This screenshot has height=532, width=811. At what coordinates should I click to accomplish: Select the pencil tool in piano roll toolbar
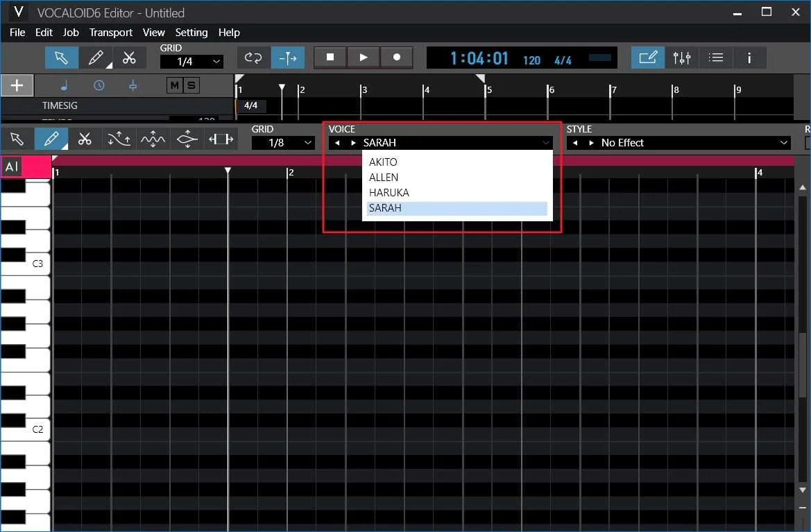pyautogui.click(x=51, y=139)
